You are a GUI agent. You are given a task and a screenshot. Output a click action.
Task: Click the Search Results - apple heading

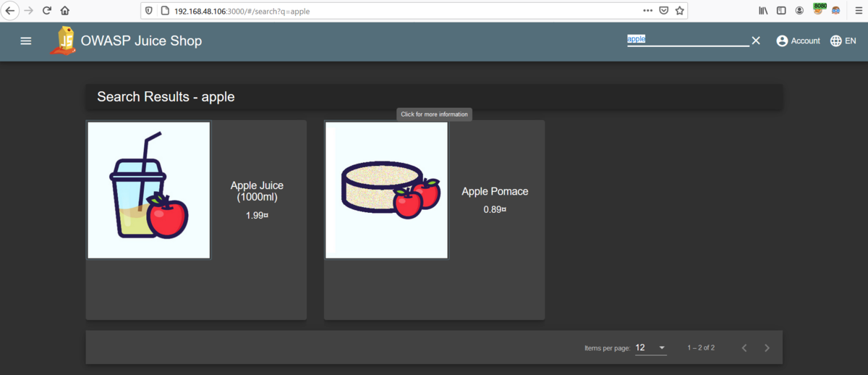pos(166,96)
